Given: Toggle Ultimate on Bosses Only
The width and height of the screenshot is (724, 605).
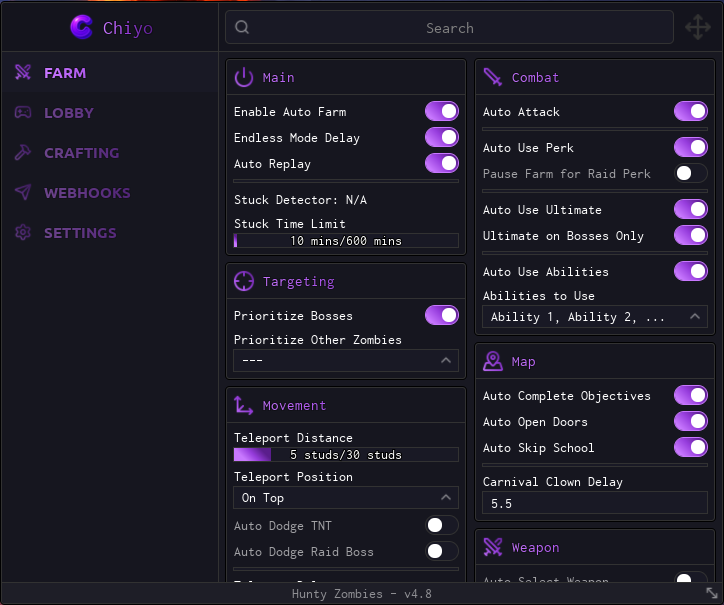Looking at the screenshot, I should [x=691, y=235].
